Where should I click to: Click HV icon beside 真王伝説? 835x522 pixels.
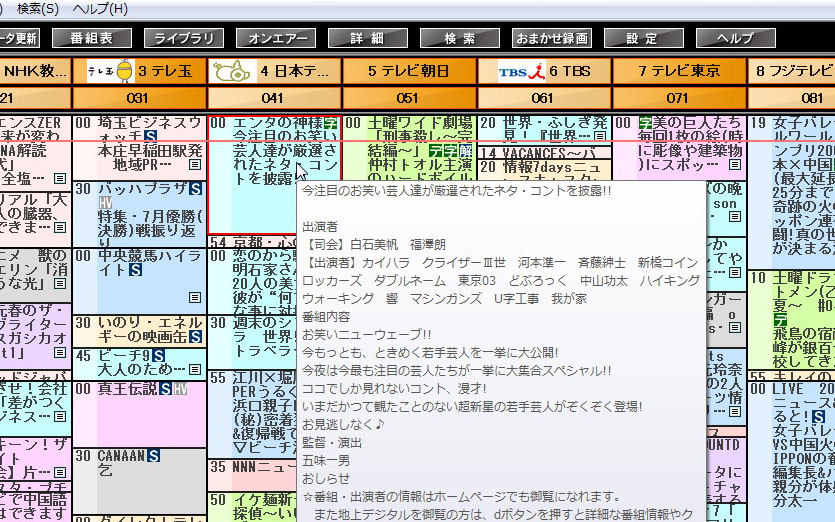click(180, 389)
